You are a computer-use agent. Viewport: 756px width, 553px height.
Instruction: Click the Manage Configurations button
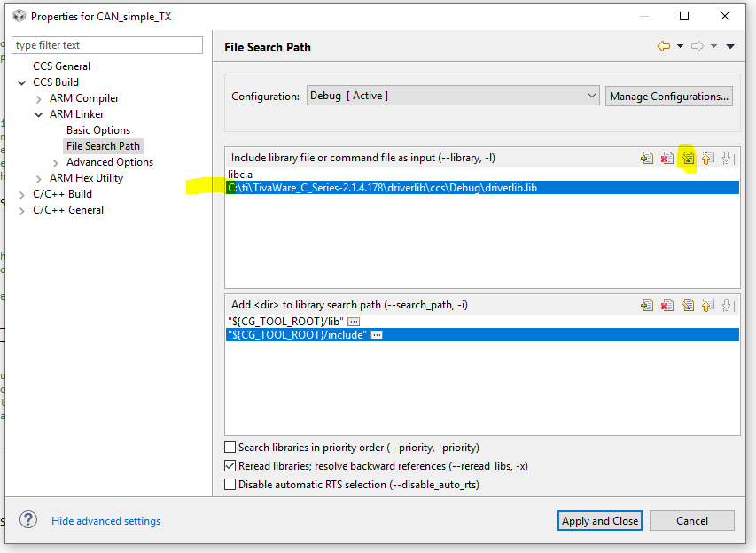click(669, 97)
